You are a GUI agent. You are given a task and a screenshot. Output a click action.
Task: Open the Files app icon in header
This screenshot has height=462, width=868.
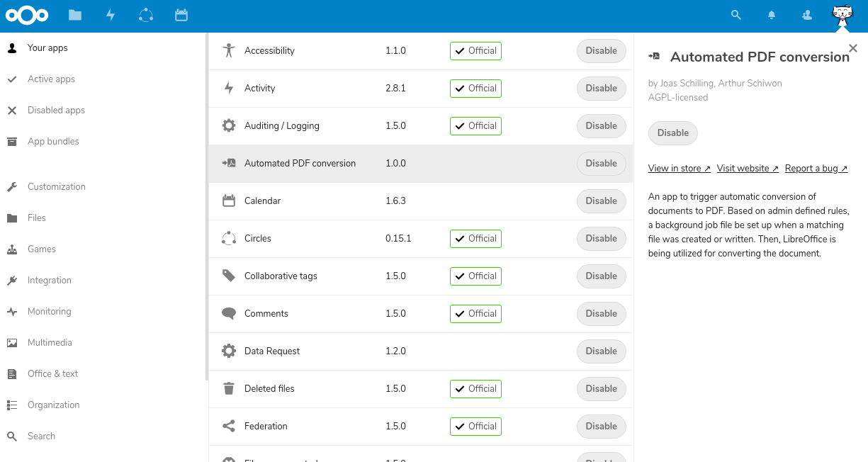click(x=75, y=15)
